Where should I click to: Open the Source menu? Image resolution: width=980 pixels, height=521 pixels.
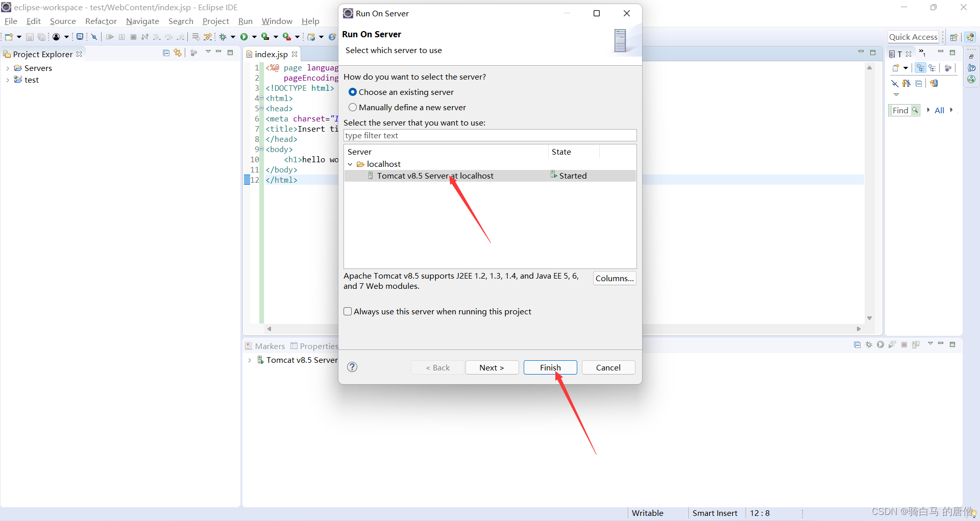click(63, 21)
